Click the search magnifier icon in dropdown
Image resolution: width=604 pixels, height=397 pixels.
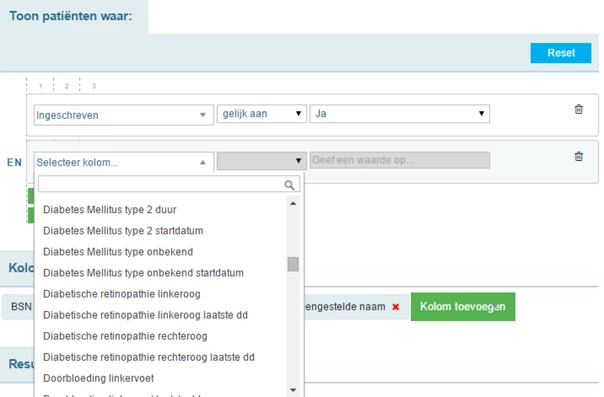tap(289, 185)
